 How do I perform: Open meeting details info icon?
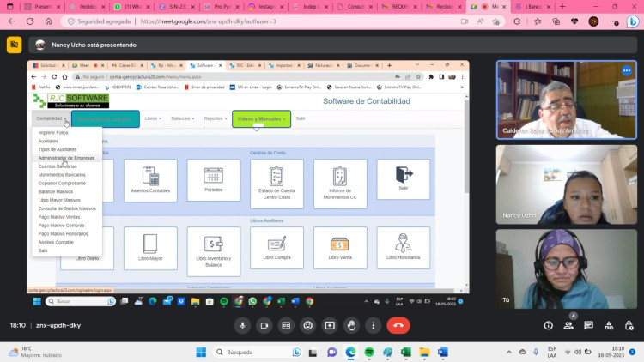pyautogui.click(x=549, y=325)
